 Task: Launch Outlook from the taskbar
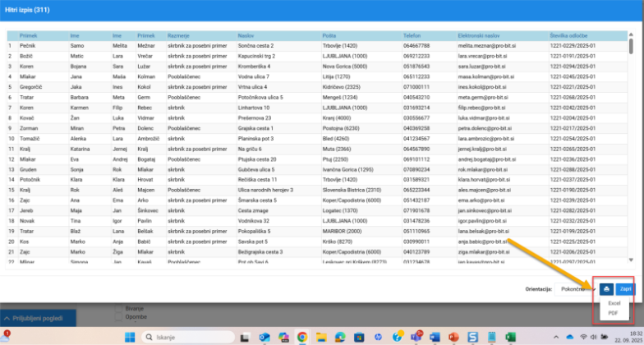click(x=264, y=337)
